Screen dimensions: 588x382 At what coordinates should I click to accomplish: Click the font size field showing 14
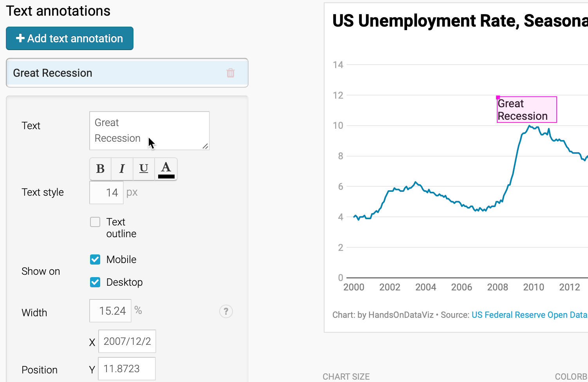point(106,193)
